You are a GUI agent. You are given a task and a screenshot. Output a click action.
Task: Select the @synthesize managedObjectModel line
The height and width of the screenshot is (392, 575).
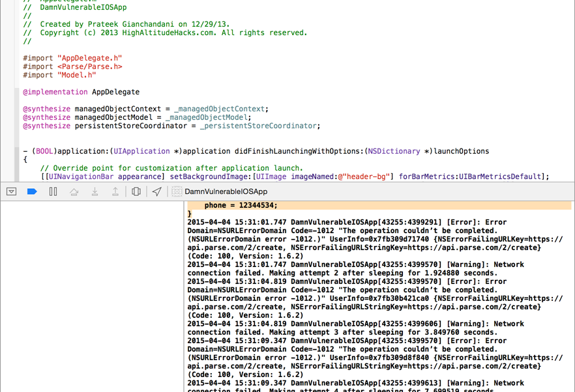pyautogui.click(x=136, y=117)
